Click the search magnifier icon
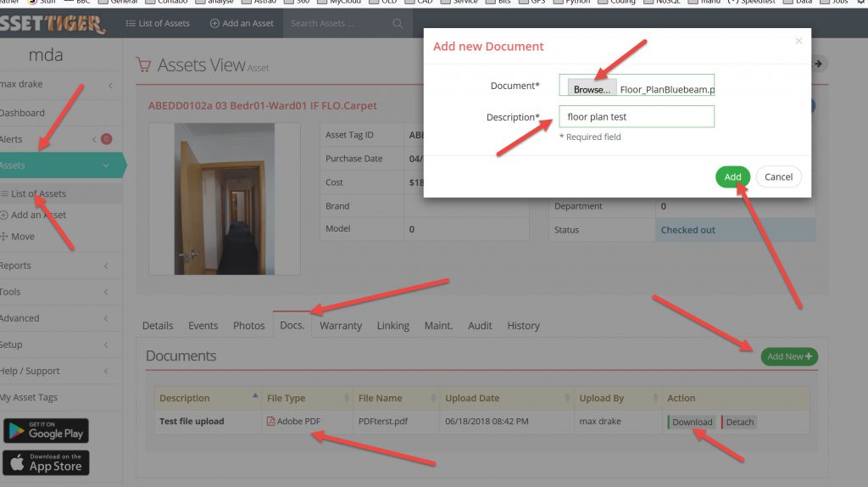The width and height of the screenshot is (868, 487). point(398,24)
